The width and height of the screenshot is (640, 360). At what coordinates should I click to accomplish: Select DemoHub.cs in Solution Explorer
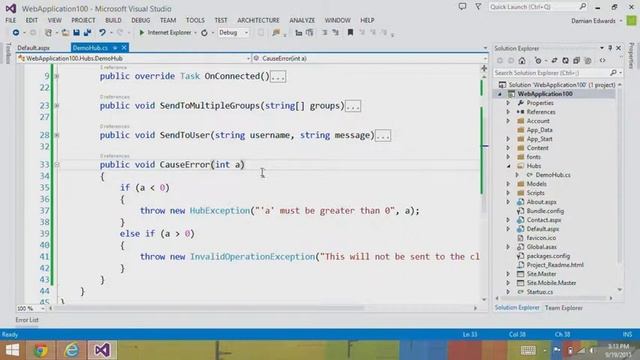pos(553,175)
